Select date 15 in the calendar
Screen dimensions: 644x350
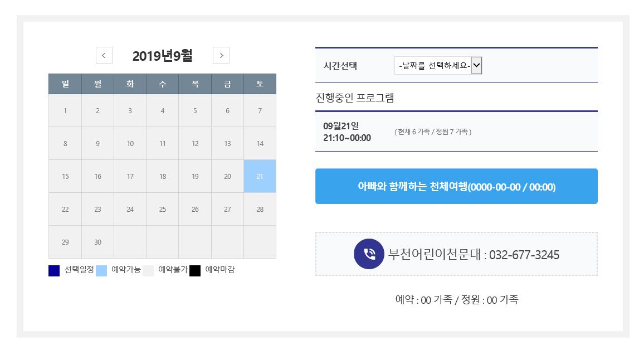pyautogui.click(x=65, y=176)
